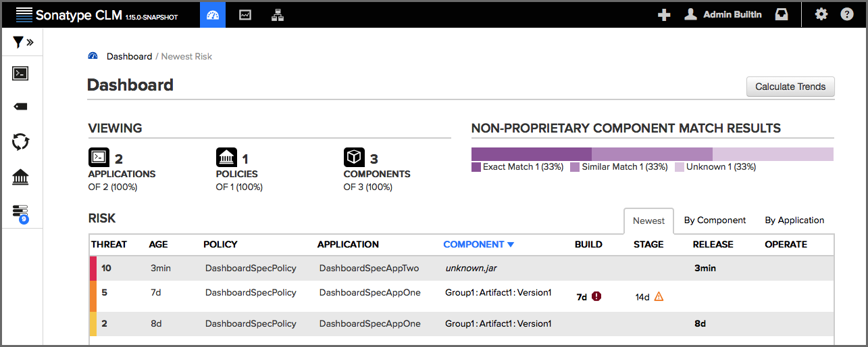
Task: Sort by the COMPONENT column header
Action: pos(478,244)
